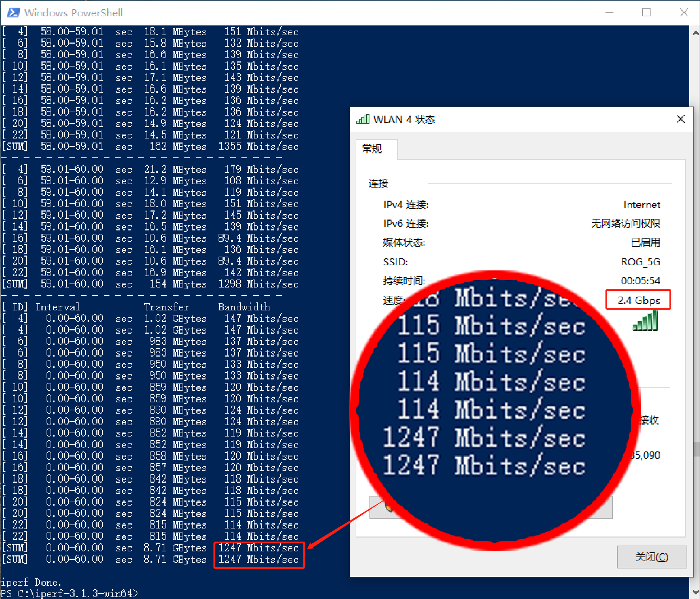The height and width of the screenshot is (599, 700).
Task: Click the 132 Mbits/sec bandwidth value
Action: click(x=261, y=43)
